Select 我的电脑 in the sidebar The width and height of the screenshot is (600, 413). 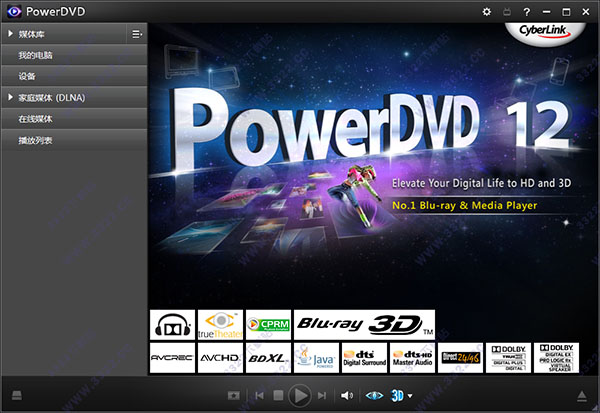tap(74, 55)
